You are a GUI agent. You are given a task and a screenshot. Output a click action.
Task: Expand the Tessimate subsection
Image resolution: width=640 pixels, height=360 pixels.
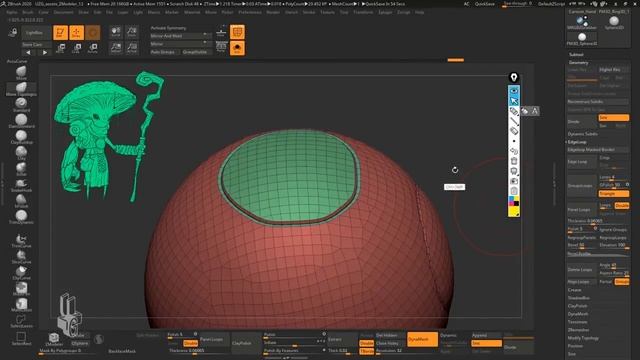(x=577, y=322)
